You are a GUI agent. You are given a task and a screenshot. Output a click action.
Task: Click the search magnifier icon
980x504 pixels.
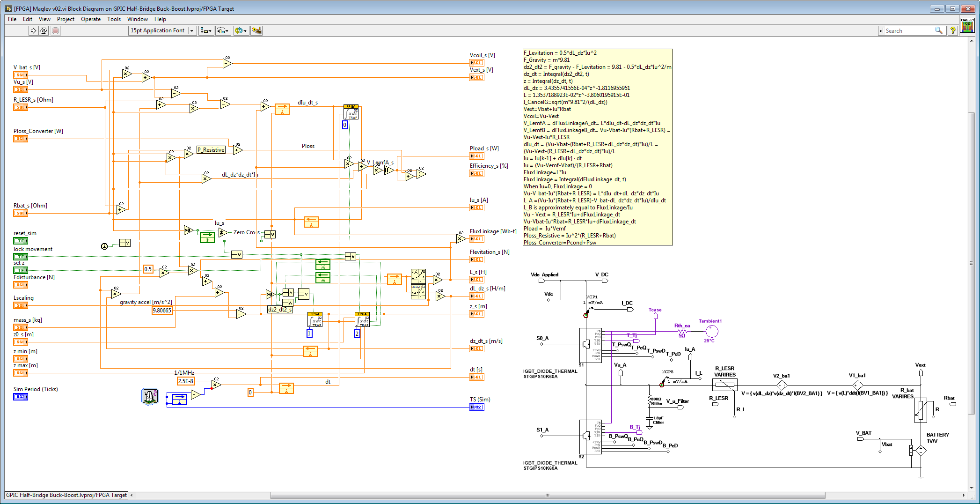tap(938, 30)
